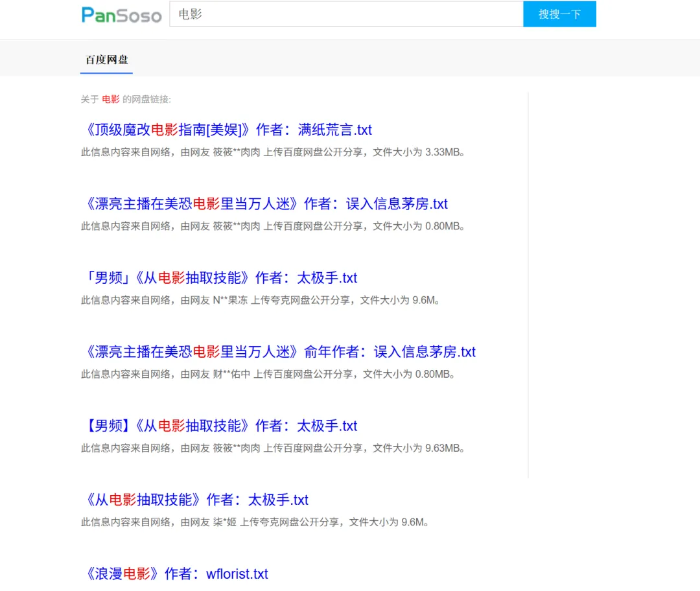Open 《漂亮主播在美恐电影里当万人迷》俞年作者 link
The image size is (700, 591).
click(279, 352)
